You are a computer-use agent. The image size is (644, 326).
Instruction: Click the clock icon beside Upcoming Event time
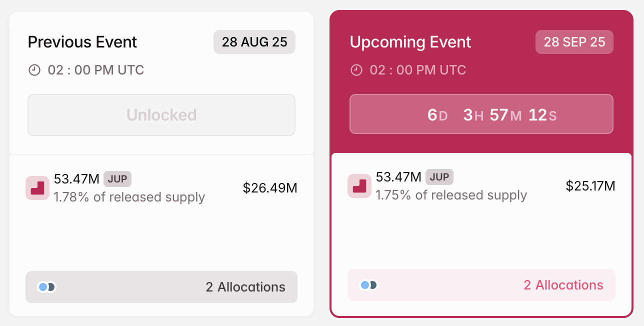coord(356,70)
